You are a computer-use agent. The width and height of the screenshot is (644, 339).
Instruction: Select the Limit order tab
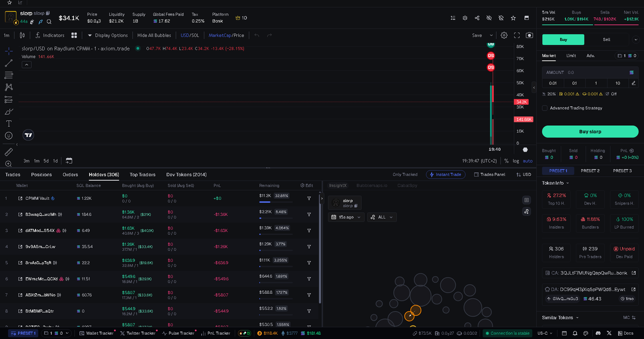click(571, 55)
